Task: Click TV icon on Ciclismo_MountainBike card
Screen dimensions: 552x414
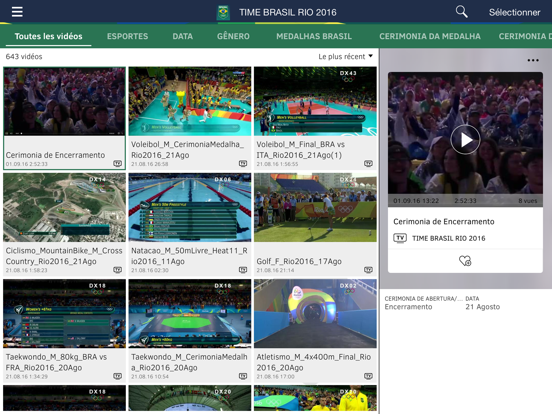Action: 118,270
